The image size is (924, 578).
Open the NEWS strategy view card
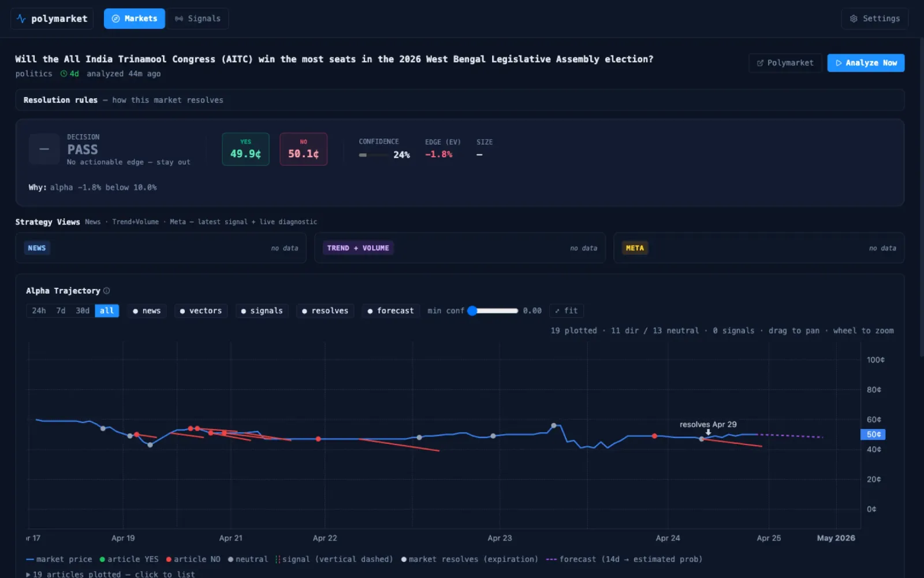tap(161, 248)
